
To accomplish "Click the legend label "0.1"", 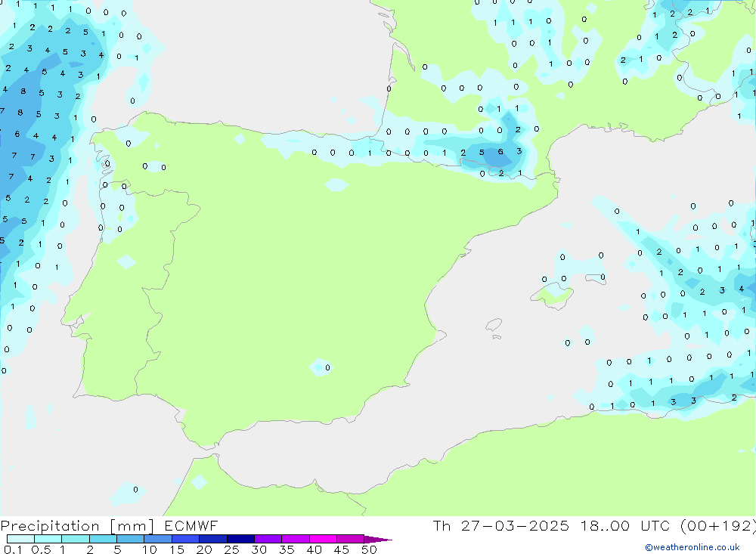I will [13, 549].
